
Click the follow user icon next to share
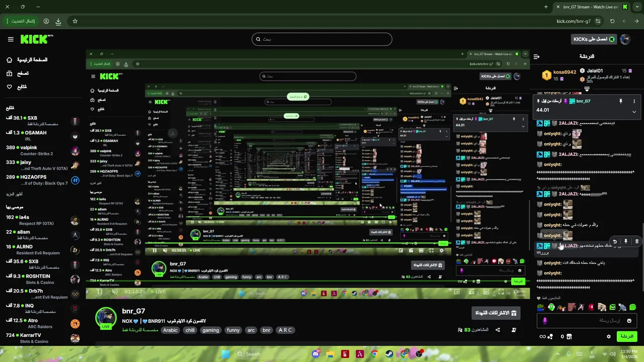pyautogui.click(x=514, y=330)
